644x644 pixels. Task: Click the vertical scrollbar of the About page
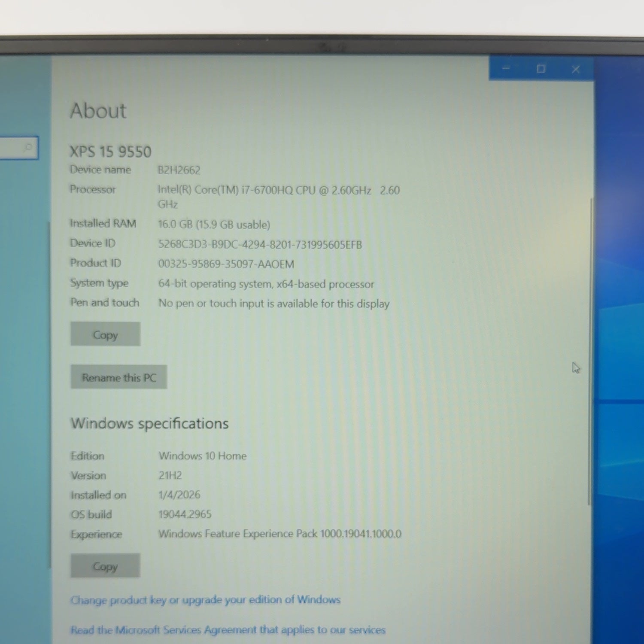[590, 351]
